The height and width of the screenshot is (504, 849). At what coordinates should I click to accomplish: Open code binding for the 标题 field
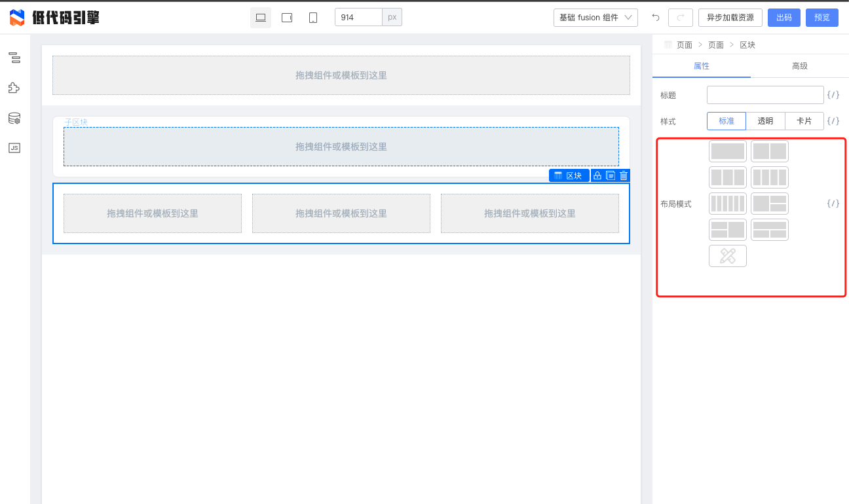[x=833, y=95]
